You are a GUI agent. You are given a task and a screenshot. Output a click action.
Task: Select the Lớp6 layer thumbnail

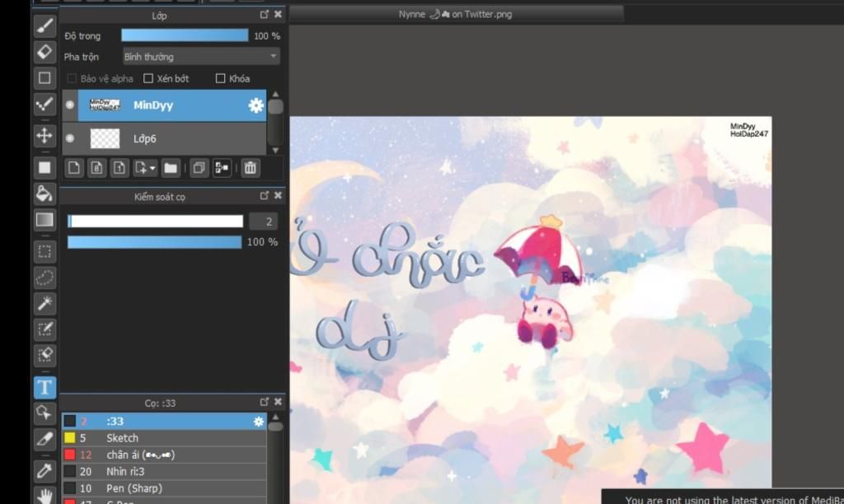click(x=105, y=138)
